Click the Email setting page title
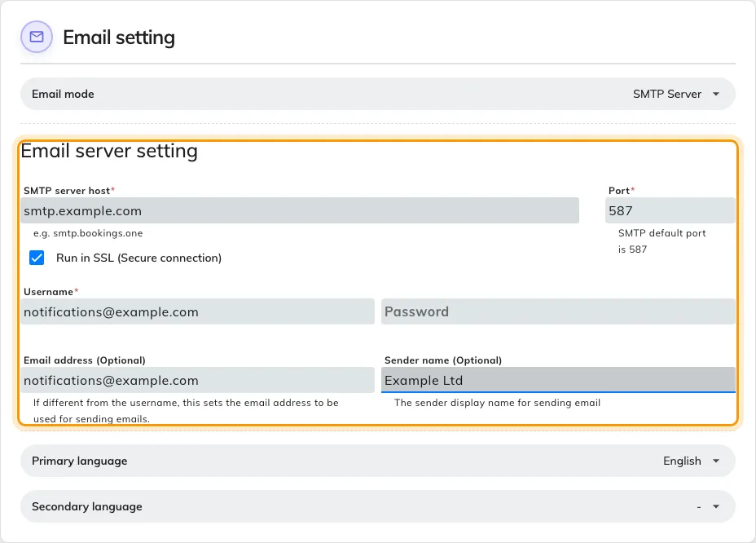The width and height of the screenshot is (756, 543). [x=119, y=38]
